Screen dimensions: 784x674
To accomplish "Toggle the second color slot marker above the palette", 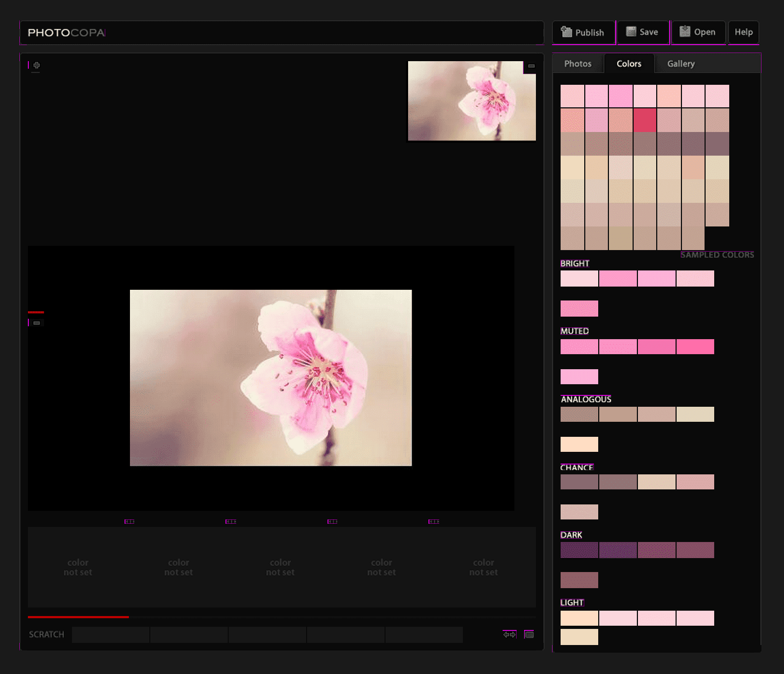I will [x=230, y=521].
